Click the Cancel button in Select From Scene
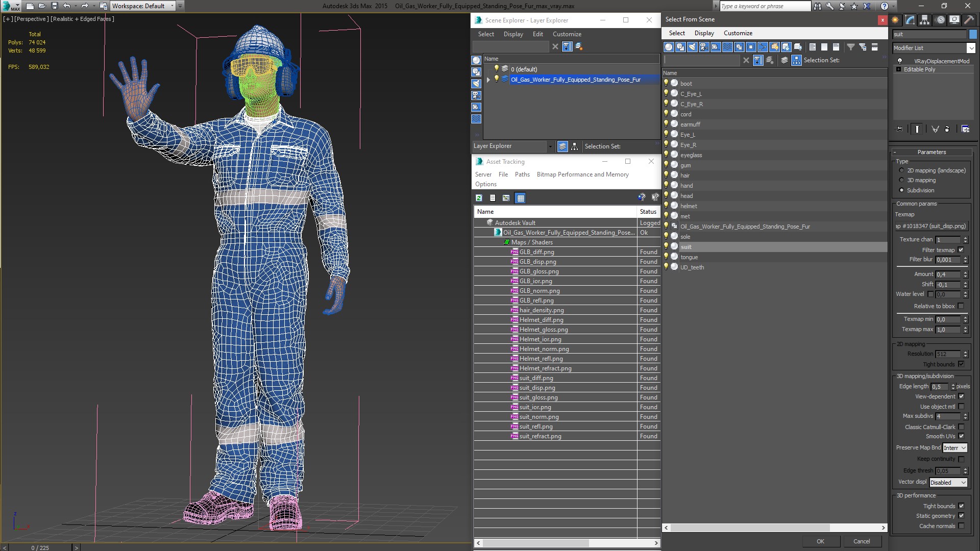This screenshot has width=980, height=551. pos(861,541)
